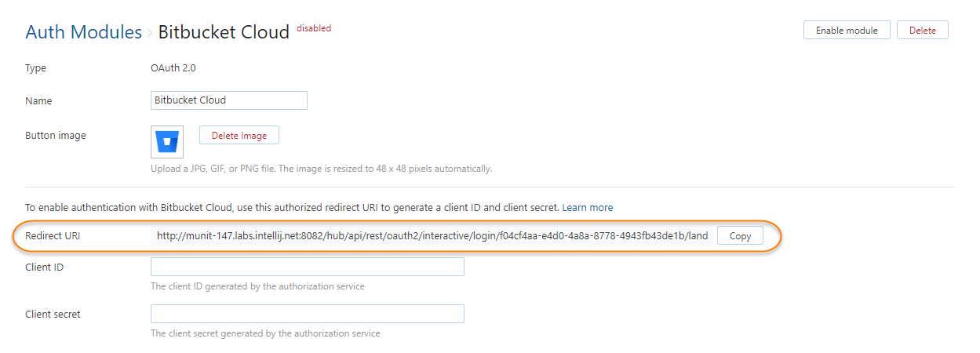Go back to Auth Modules

(x=83, y=32)
